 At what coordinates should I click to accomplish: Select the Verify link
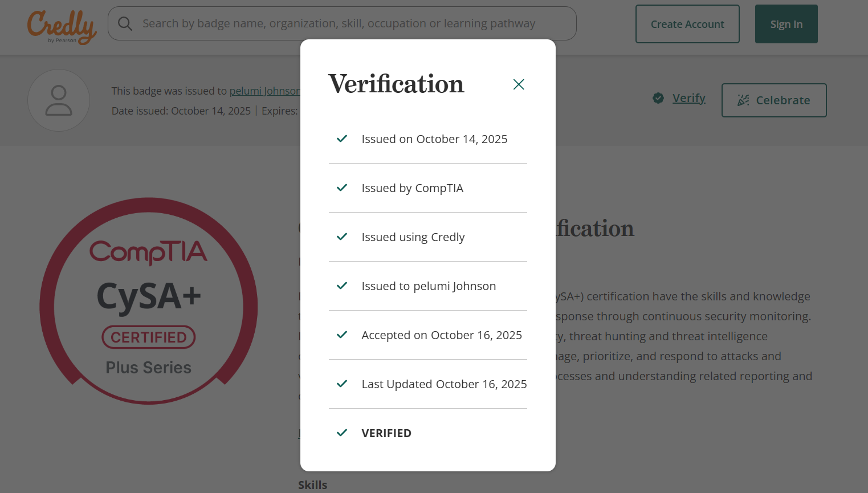688,97
